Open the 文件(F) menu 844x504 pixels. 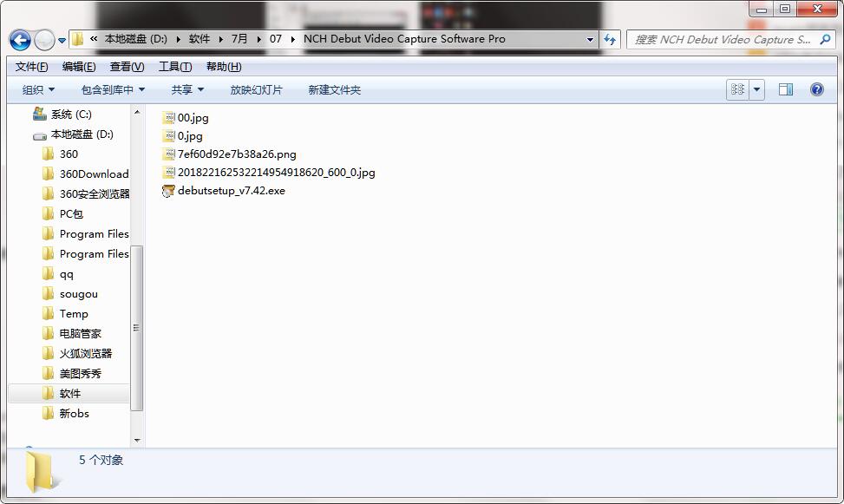[31, 66]
